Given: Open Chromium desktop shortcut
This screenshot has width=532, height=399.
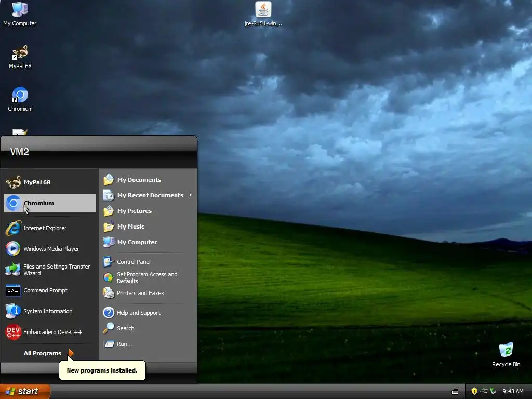Looking at the screenshot, I should [20, 99].
